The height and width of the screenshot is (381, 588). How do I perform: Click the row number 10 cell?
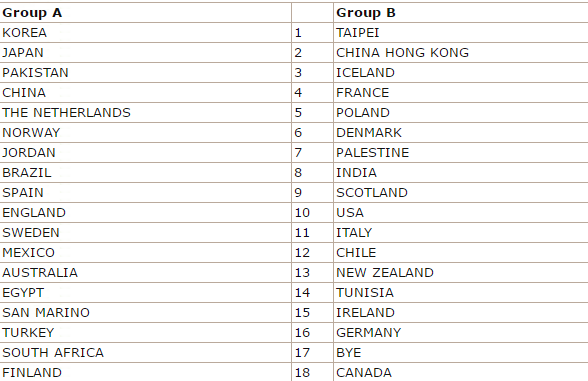pyautogui.click(x=312, y=213)
